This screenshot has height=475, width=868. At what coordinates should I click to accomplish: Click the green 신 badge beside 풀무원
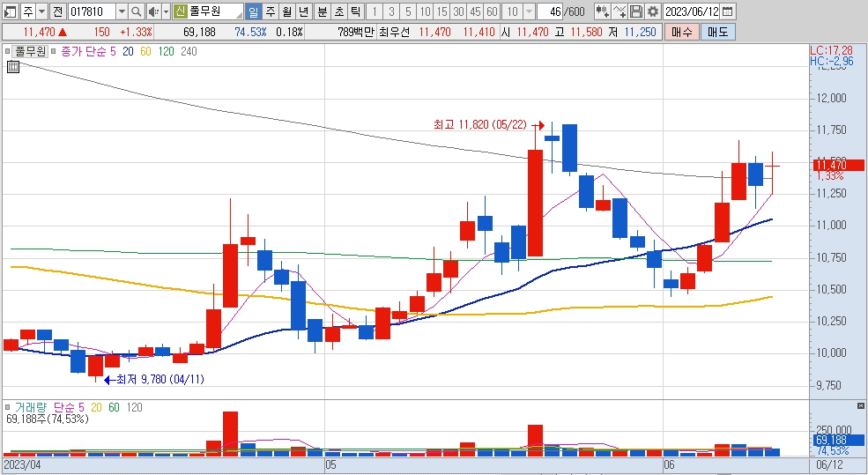tap(180, 11)
